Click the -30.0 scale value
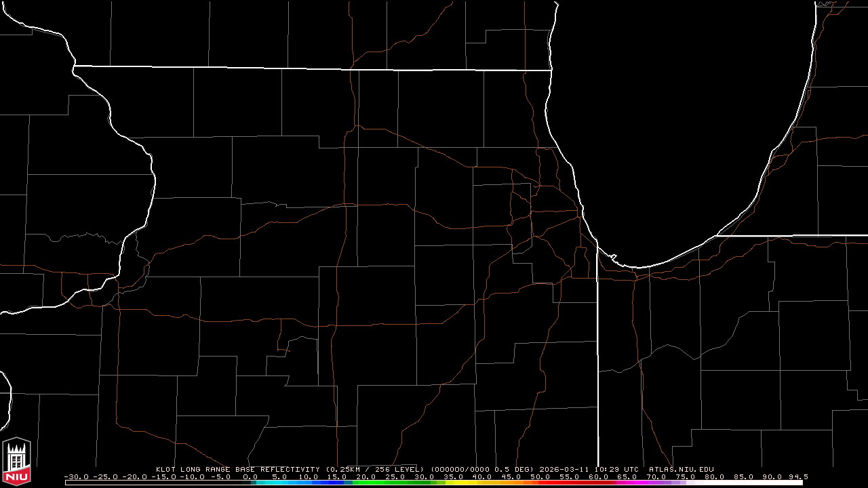This screenshot has height=488, width=868. click(77, 476)
